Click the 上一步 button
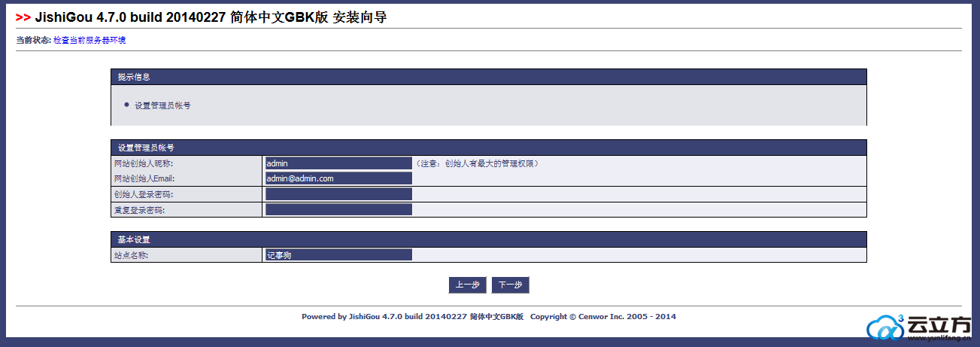Image resolution: width=980 pixels, height=347 pixels. click(x=467, y=285)
